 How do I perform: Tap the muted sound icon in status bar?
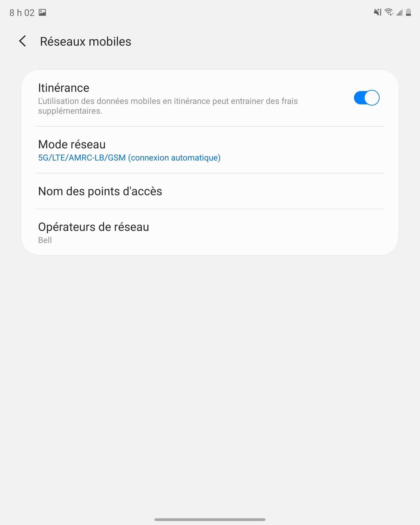point(378,12)
